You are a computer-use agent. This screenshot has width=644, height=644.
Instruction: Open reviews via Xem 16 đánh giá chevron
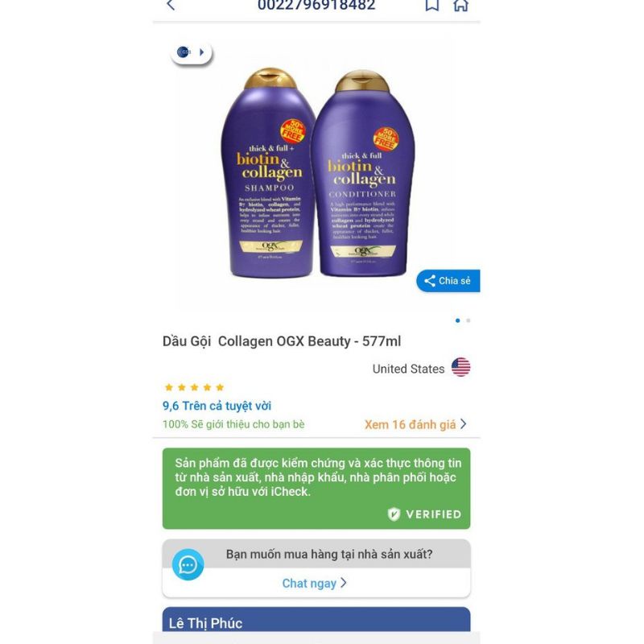pos(464,424)
